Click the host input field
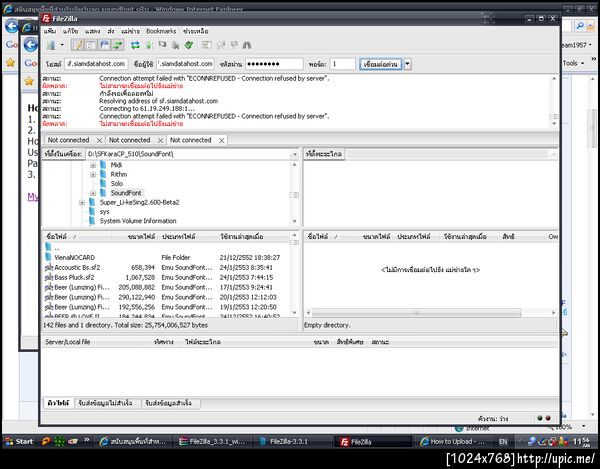This screenshot has width=600, height=469. [x=96, y=64]
